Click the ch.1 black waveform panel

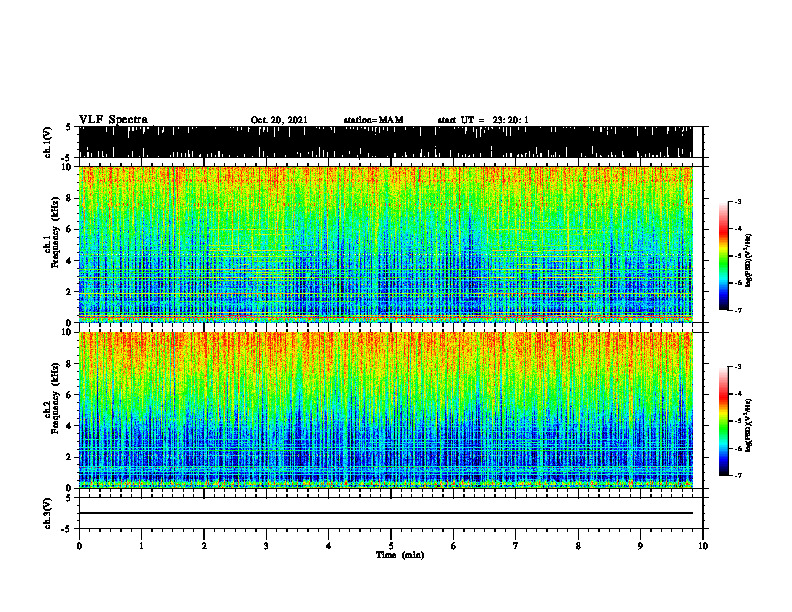(x=385, y=142)
